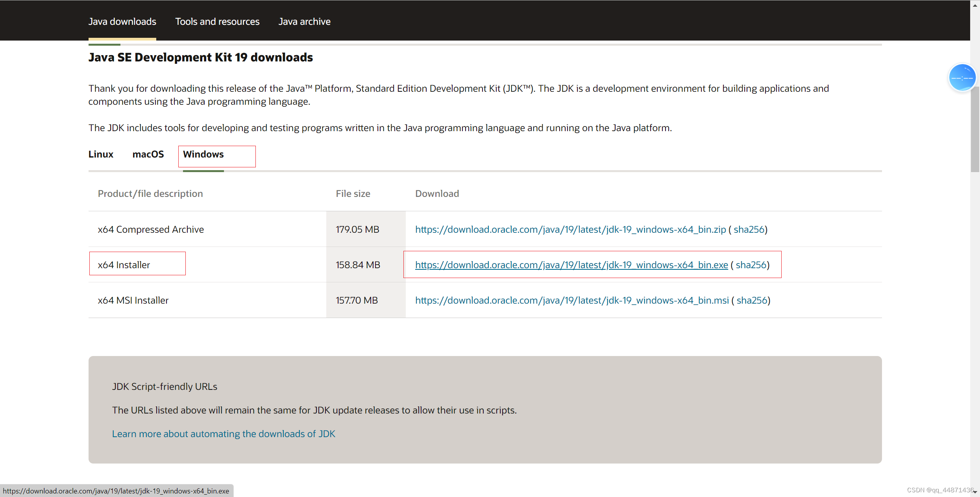The image size is (980, 497).
Task: Go to Java archive tab
Action: pyautogui.click(x=304, y=22)
